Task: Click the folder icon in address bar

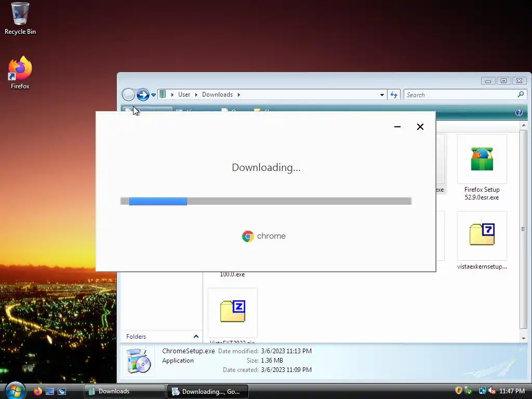Action: coord(163,95)
